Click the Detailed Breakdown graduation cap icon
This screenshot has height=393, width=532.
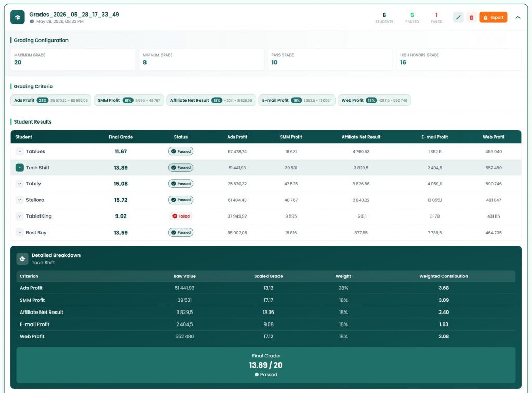22,259
